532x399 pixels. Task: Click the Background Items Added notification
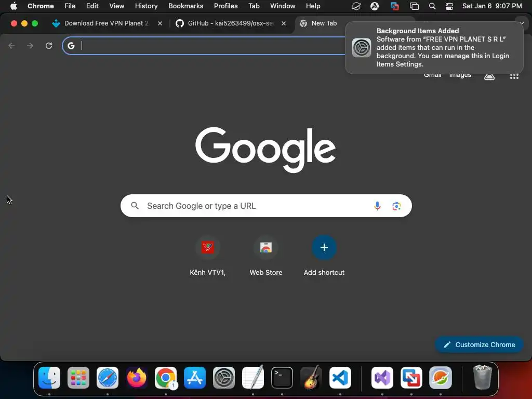[x=434, y=48]
